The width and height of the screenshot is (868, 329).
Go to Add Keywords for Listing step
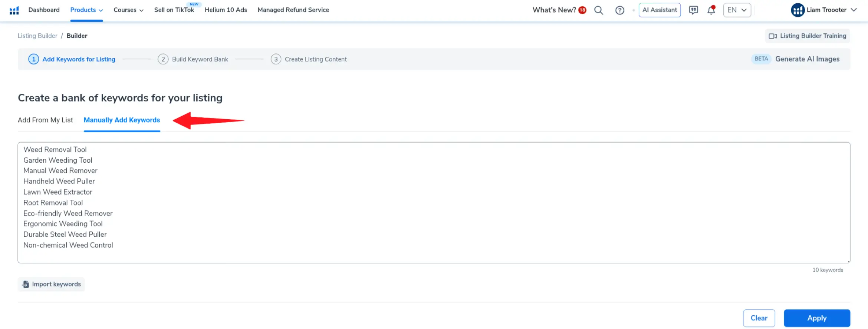[79, 59]
